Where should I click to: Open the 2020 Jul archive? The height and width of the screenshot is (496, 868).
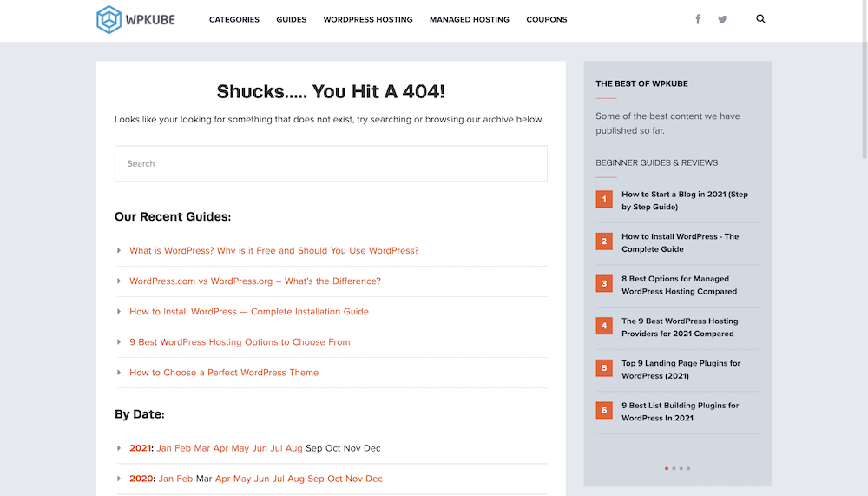279,479
